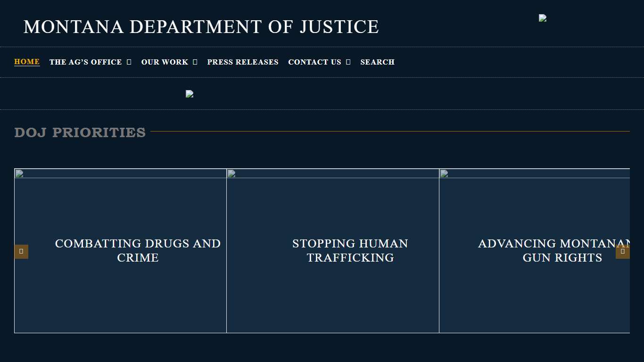Open the PRESS RELEASES menu item
The width and height of the screenshot is (644, 362).
point(243,62)
